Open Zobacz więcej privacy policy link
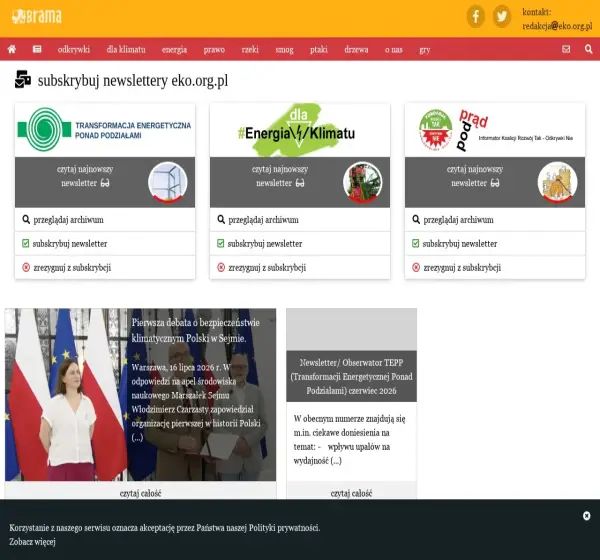 33,542
